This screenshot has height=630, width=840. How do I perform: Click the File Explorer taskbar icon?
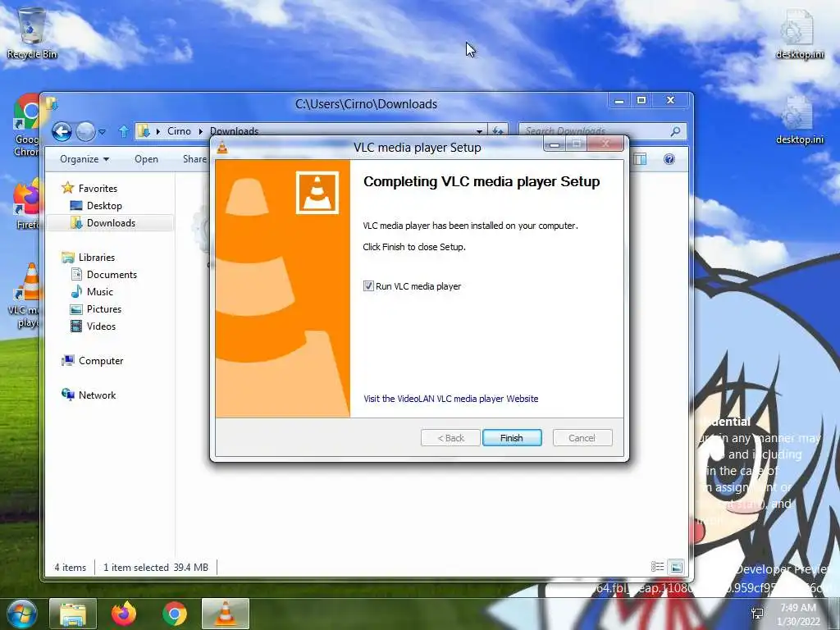(x=73, y=614)
